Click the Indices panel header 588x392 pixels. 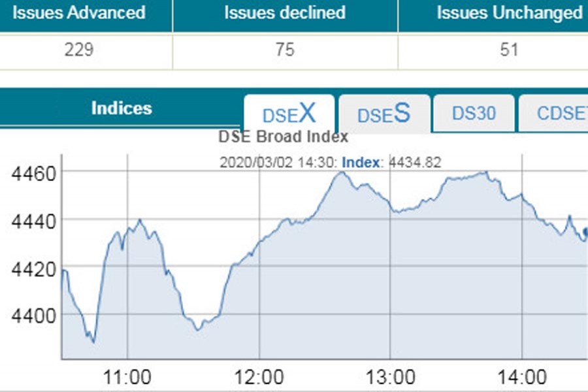[x=122, y=108]
